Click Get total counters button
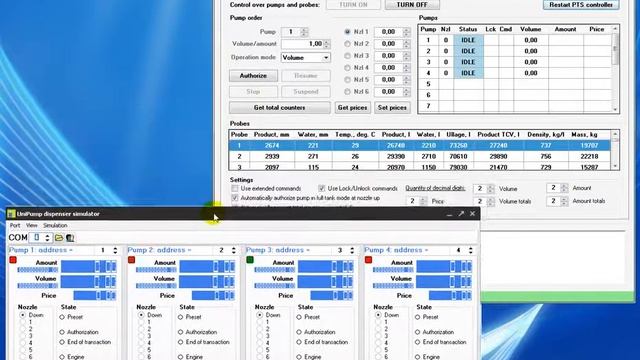The height and width of the screenshot is (360, 640). 280,108
